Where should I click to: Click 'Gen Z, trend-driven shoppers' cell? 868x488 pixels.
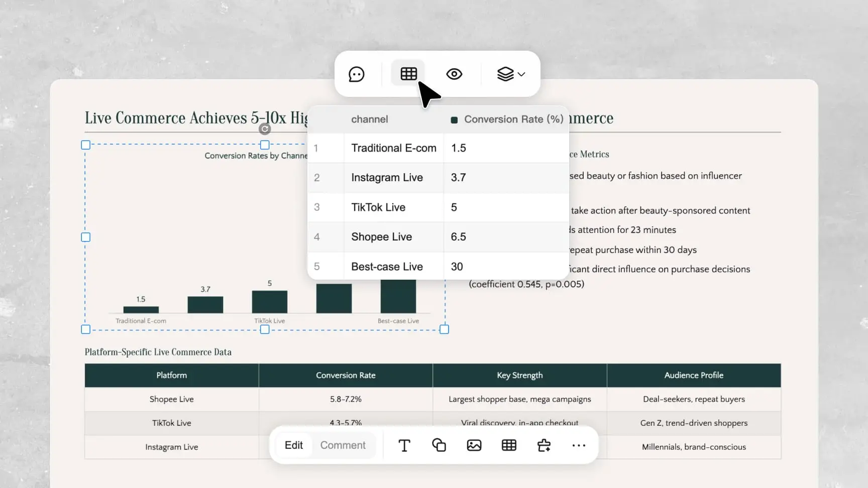click(x=694, y=423)
